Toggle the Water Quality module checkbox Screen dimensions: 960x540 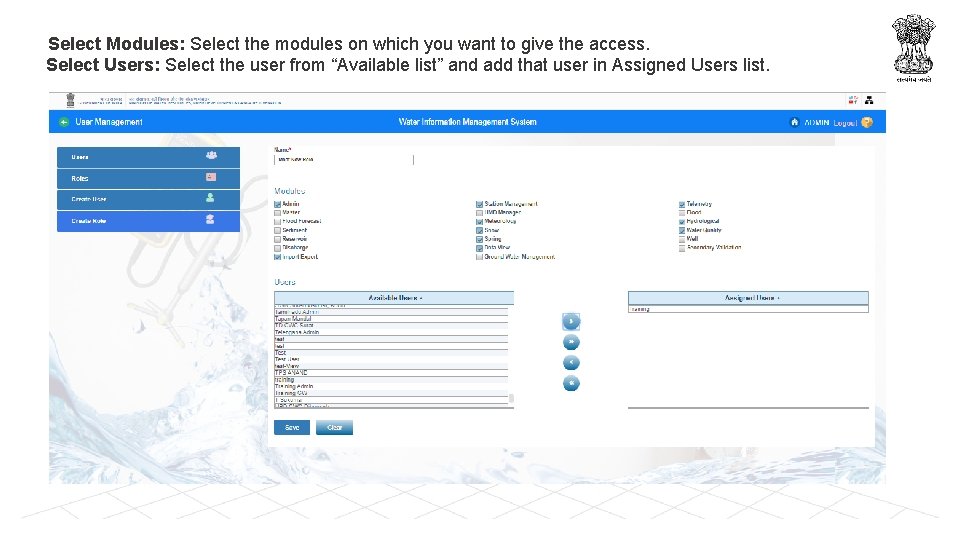(x=681, y=231)
